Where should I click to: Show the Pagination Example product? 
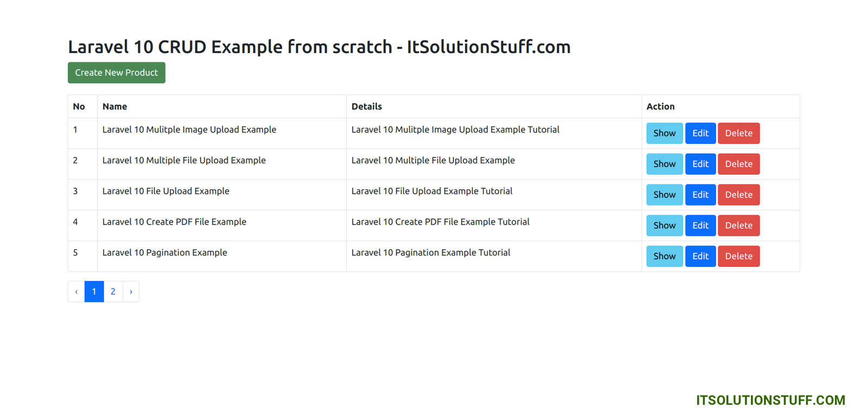(664, 256)
